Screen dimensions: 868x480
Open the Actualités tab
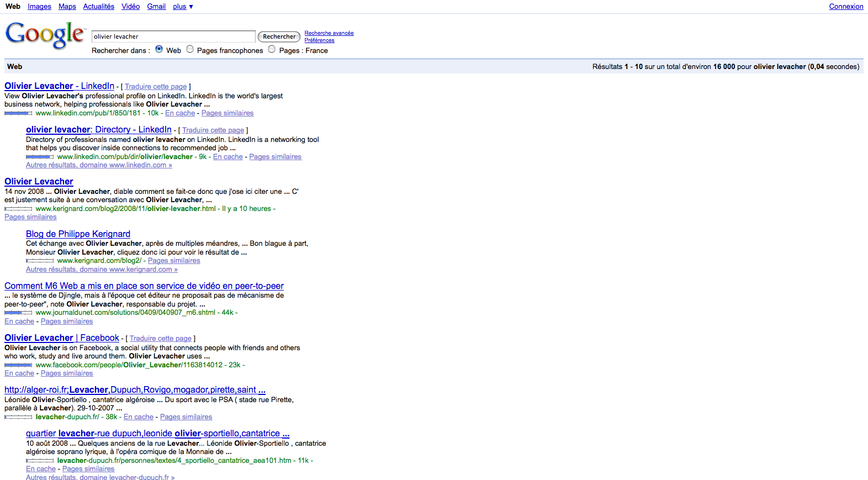99,7
